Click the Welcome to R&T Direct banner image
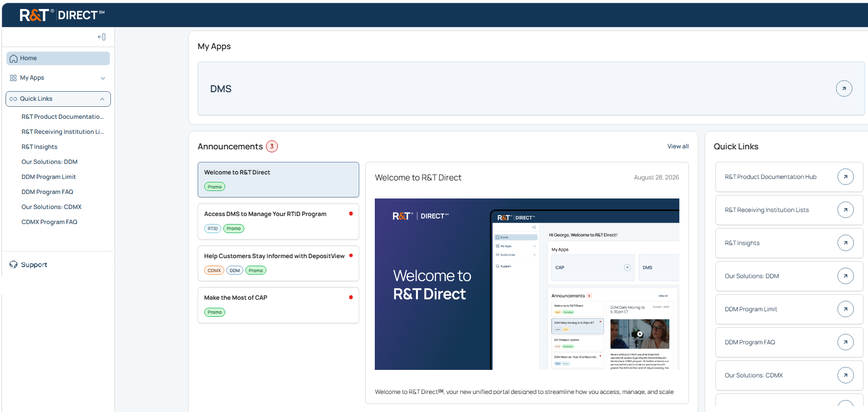868x412 pixels. click(527, 284)
